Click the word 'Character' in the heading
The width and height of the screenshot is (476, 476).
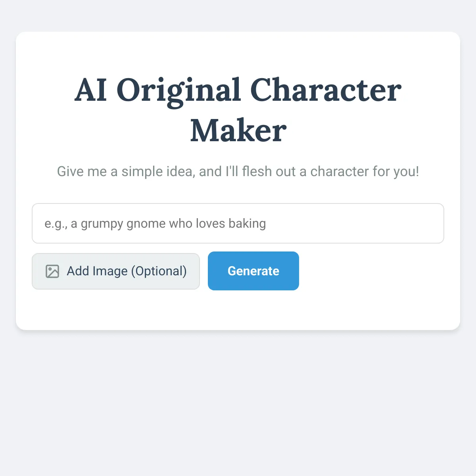tap(326, 90)
